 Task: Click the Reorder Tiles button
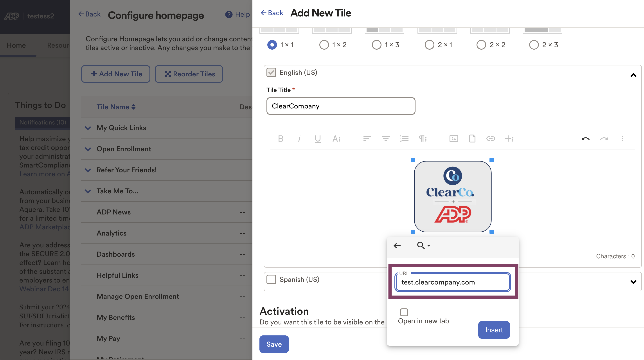pos(189,74)
